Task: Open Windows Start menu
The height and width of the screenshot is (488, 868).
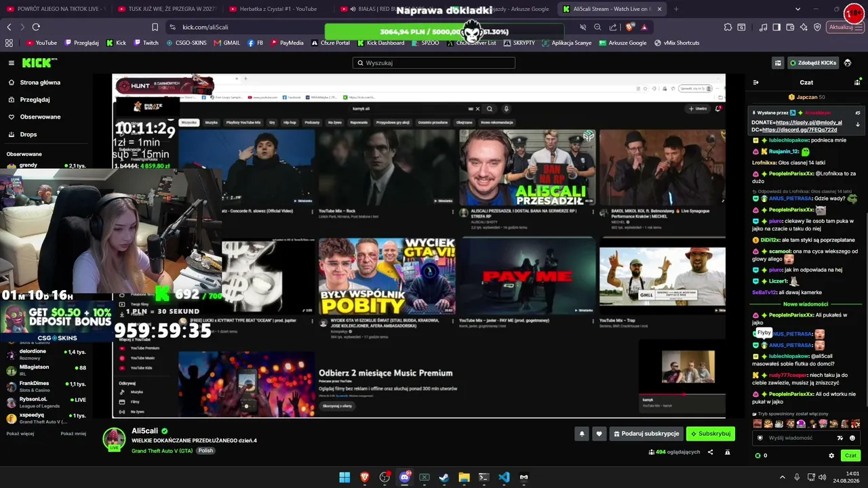Action: (344, 477)
